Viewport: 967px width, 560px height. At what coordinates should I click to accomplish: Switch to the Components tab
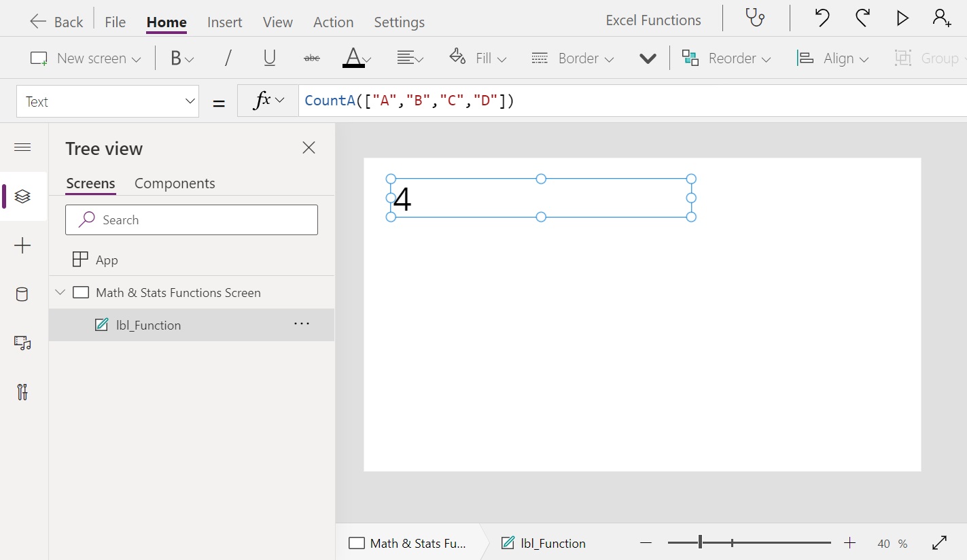tap(175, 183)
